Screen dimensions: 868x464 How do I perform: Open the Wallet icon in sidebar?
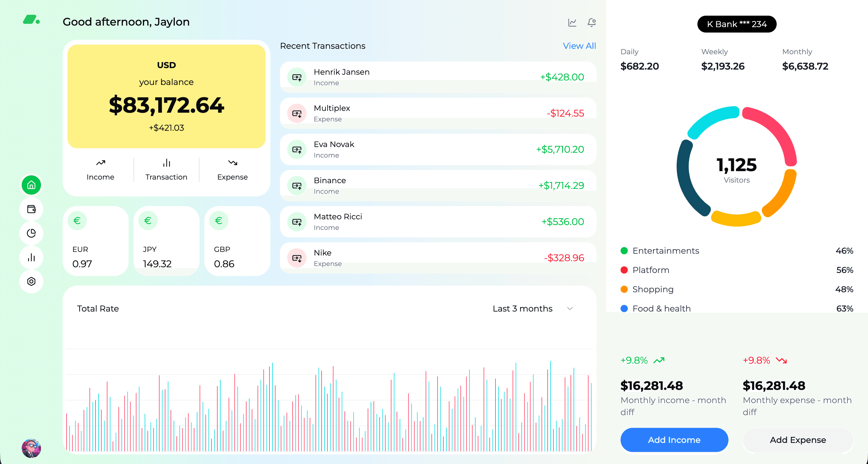[31, 209]
